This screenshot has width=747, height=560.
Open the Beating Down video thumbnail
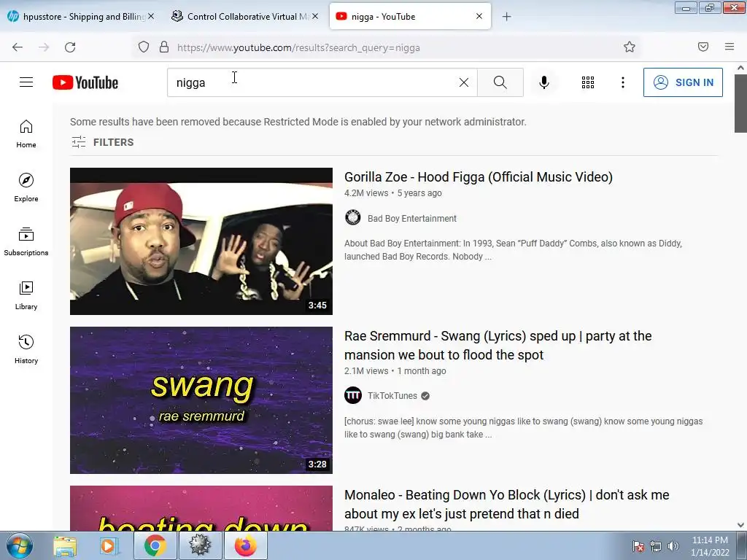[x=201, y=508]
